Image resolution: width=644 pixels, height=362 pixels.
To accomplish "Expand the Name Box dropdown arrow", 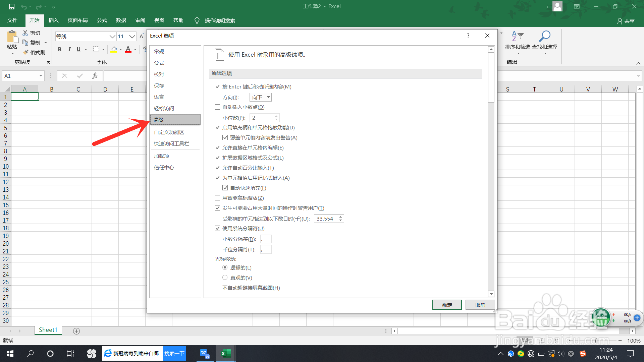I will [41, 76].
